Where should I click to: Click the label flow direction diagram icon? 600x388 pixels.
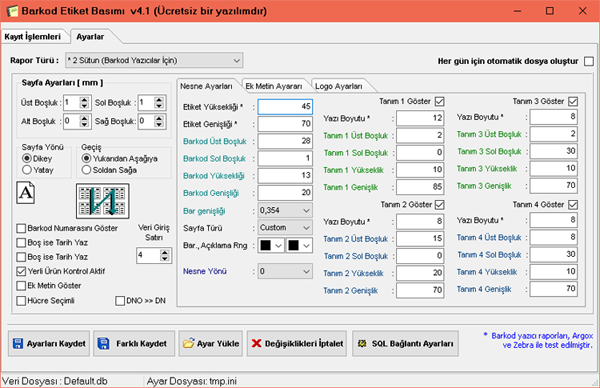103,201
